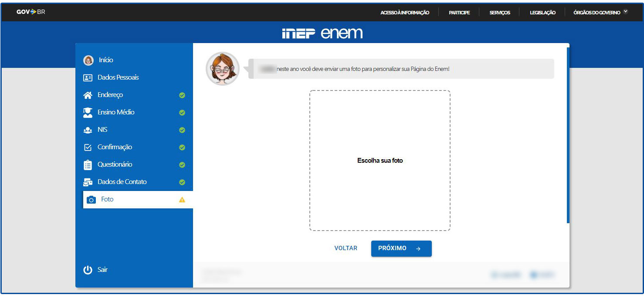Click the Dados Pessoais ID card icon

click(x=88, y=78)
